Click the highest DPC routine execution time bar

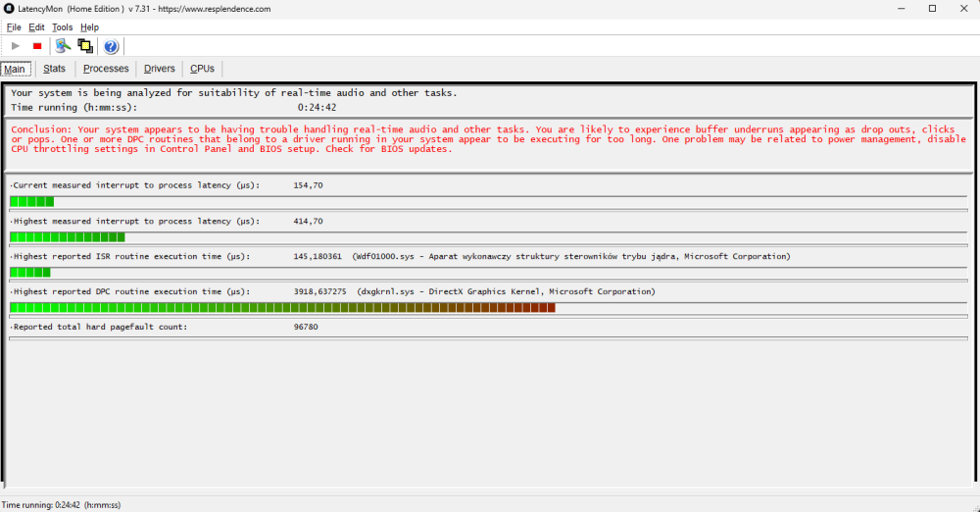[282, 308]
